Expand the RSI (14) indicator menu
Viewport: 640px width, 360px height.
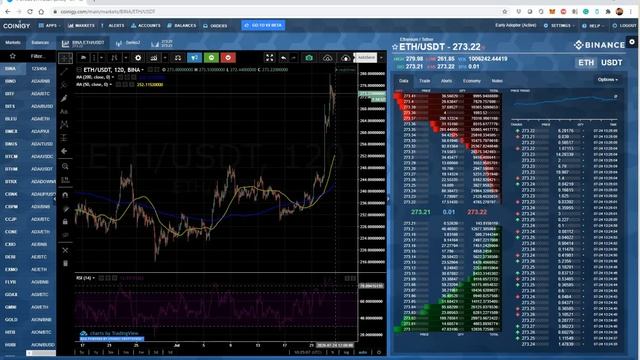tap(93, 278)
